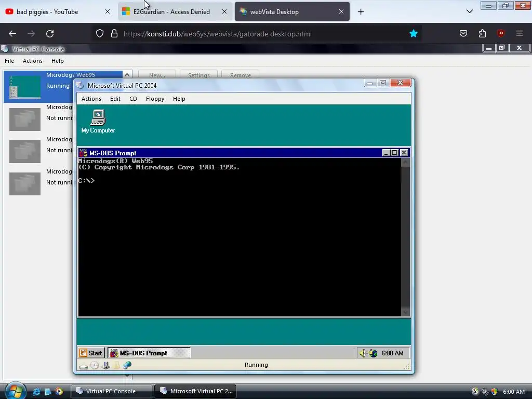Open the Pocket save icon
The image size is (532, 399).
pyautogui.click(x=463, y=33)
